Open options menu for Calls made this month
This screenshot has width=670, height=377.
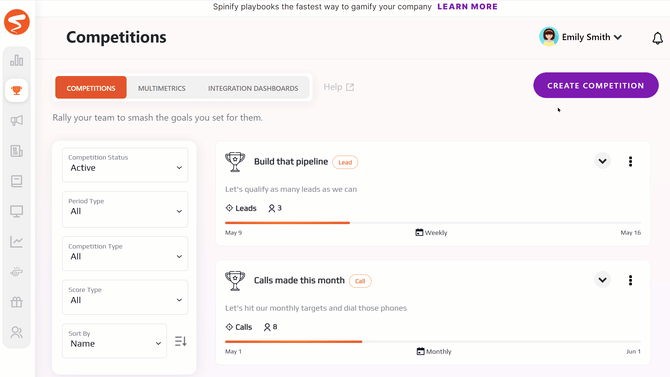pyautogui.click(x=630, y=280)
